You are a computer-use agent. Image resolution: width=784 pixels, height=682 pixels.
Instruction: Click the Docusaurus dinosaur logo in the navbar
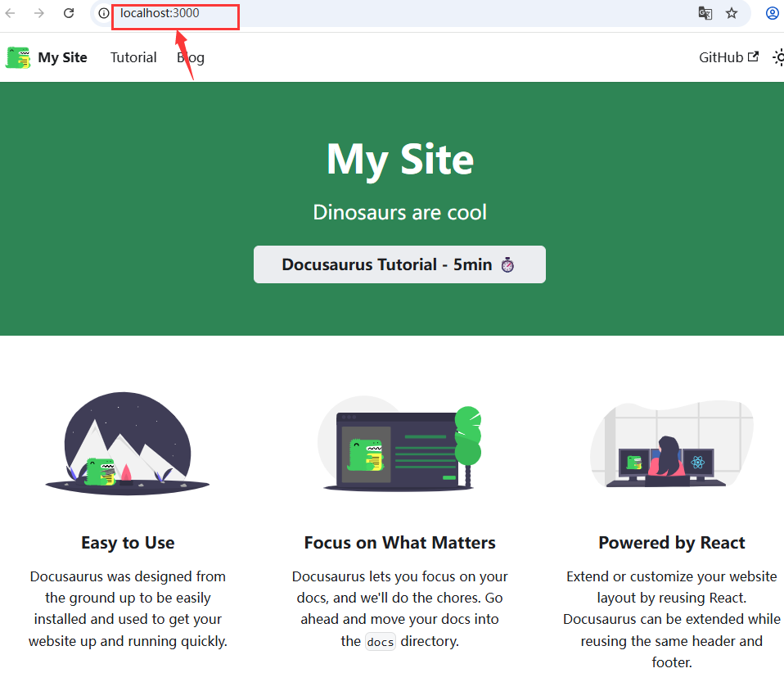pyautogui.click(x=18, y=57)
